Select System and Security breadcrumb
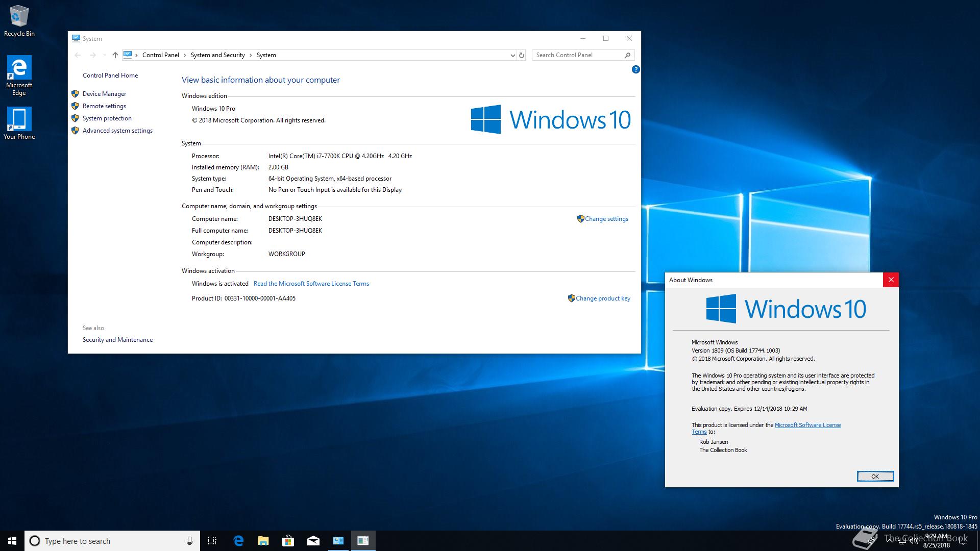The height and width of the screenshot is (551, 980). (218, 55)
